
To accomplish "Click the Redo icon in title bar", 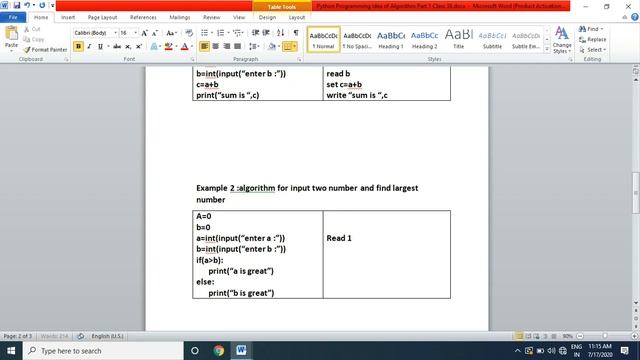I will coord(42,5).
